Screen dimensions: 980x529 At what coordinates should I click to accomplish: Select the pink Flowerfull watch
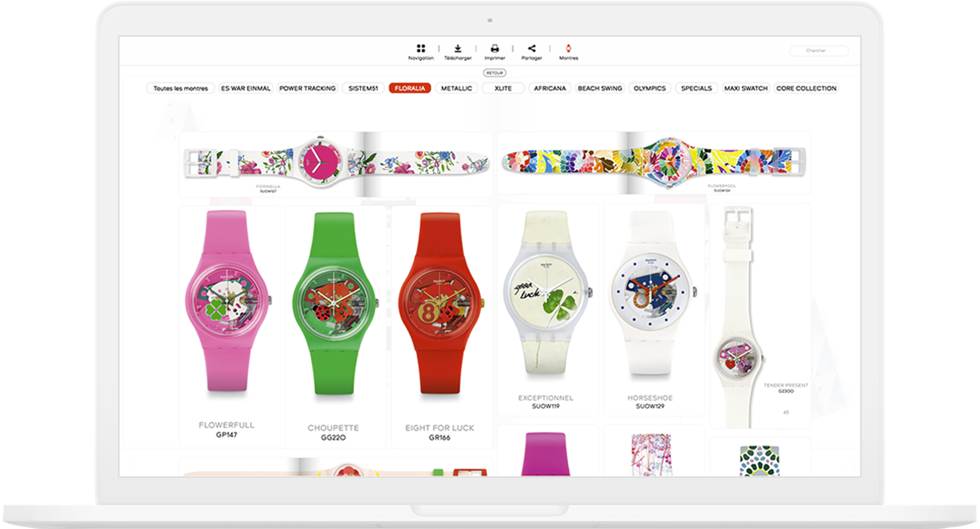[227, 301]
